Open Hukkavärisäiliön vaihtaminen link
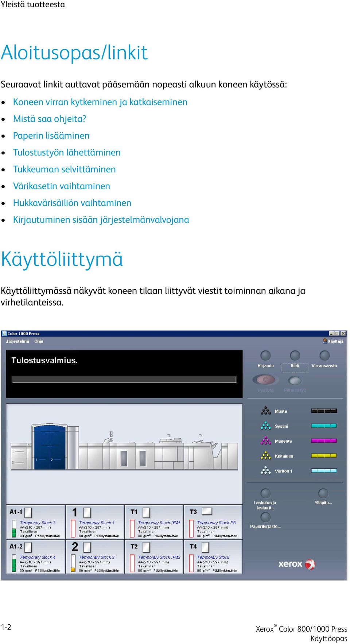This screenshot has width=350, height=644. pyautogui.click(x=72, y=203)
